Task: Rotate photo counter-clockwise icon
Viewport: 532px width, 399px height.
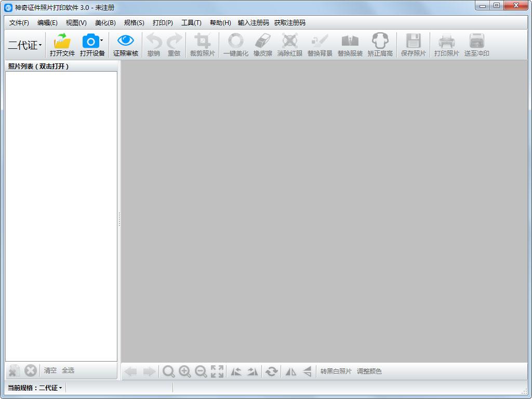Action: click(236, 371)
